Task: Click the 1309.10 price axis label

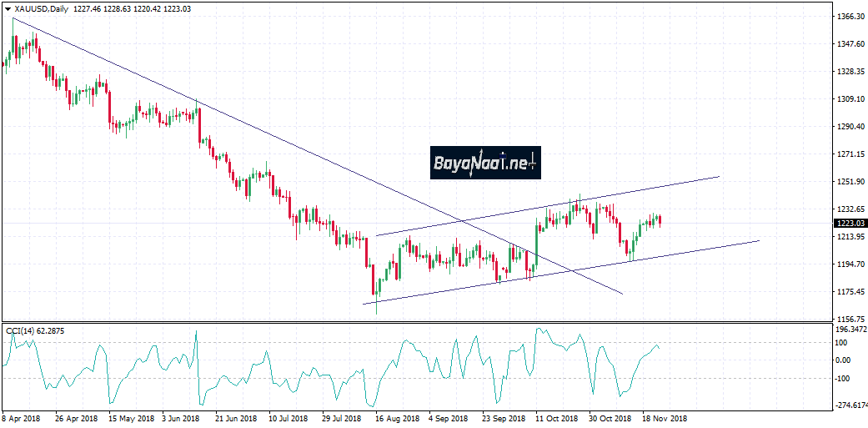Action: (x=848, y=99)
